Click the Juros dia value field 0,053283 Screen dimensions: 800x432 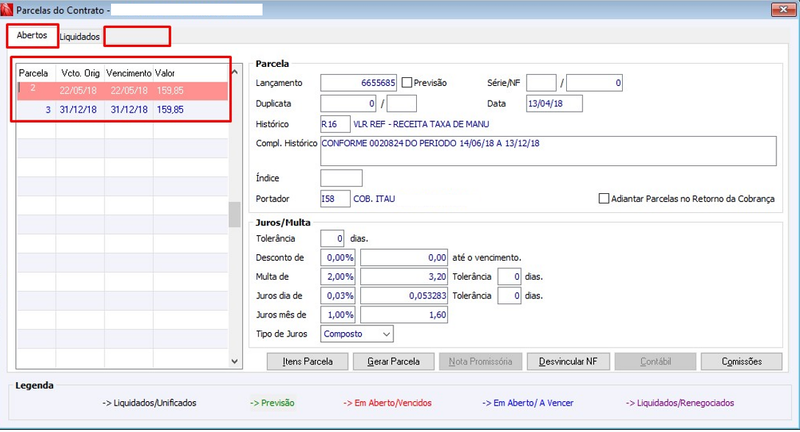[x=404, y=296]
